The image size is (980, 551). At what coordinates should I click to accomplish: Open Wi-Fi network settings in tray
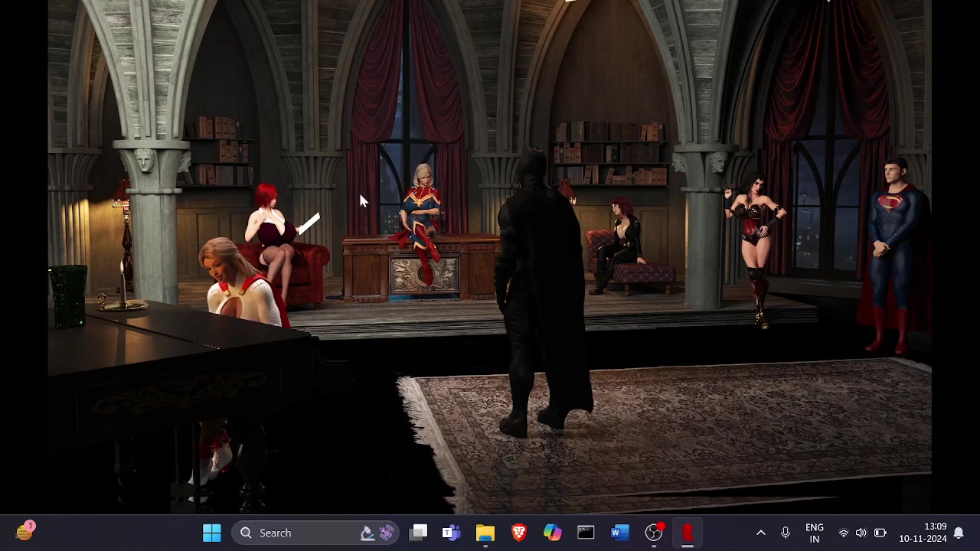point(844,533)
